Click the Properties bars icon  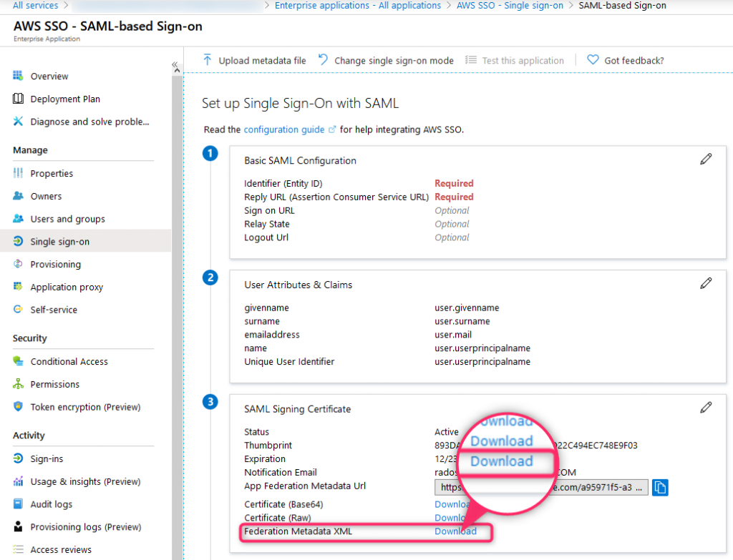click(x=18, y=173)
